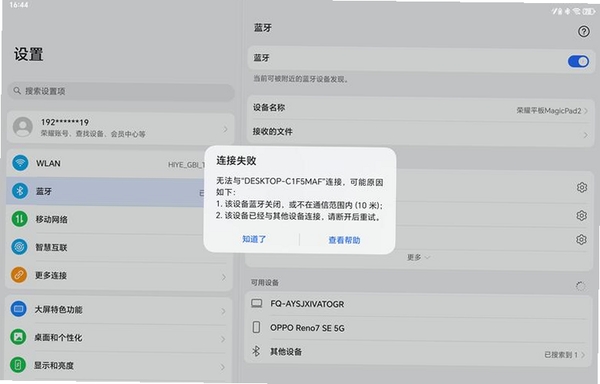Click the 搜索设置项 search field

[x=121, y=91]
